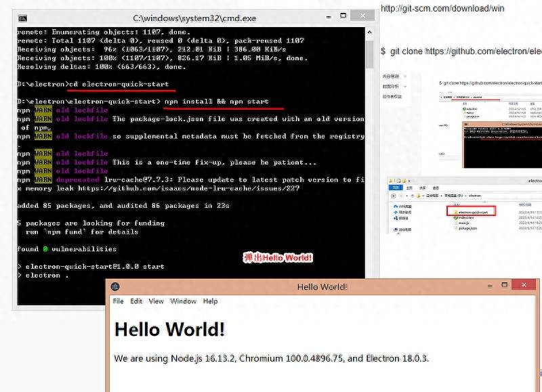Select electron-quick-start folder in background Explorer

[x=471, y=212]
